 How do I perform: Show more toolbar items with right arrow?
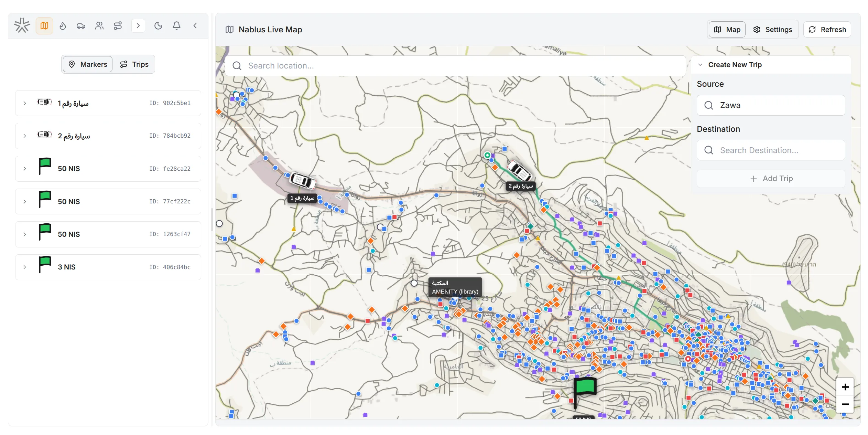tap(138, 26)
